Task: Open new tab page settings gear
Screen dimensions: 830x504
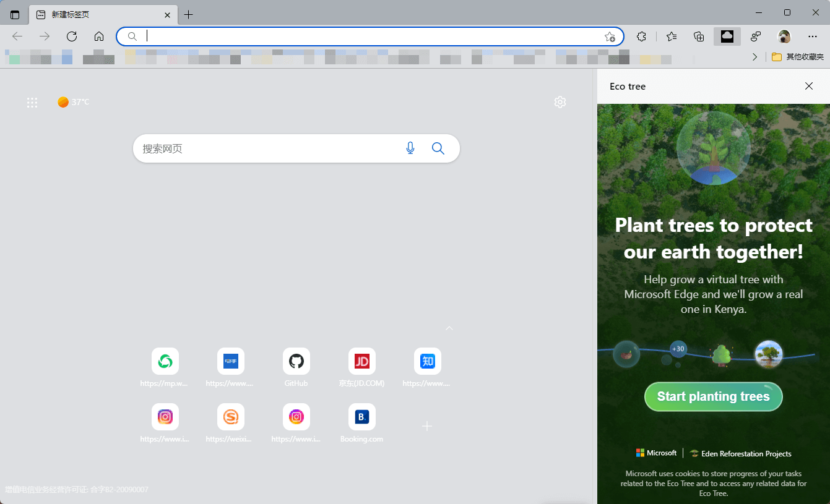Action: pyautogui.click(x=560, y=102)
